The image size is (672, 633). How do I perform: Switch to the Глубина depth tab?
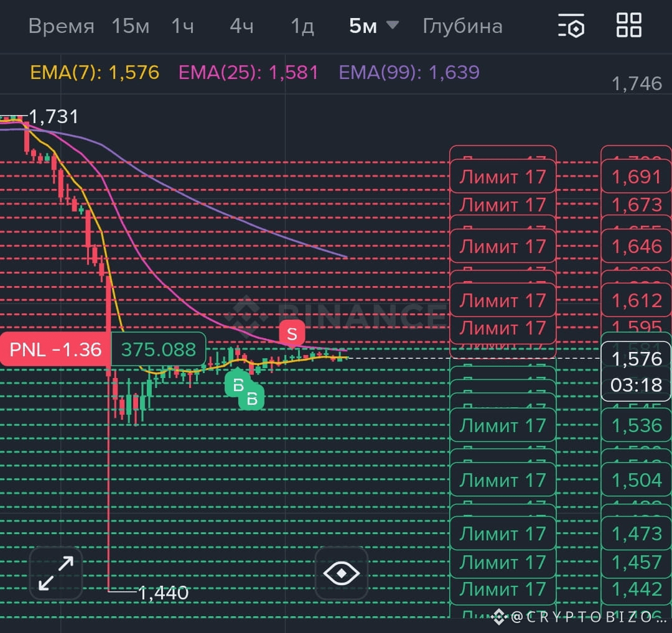[x=462, y=26]
